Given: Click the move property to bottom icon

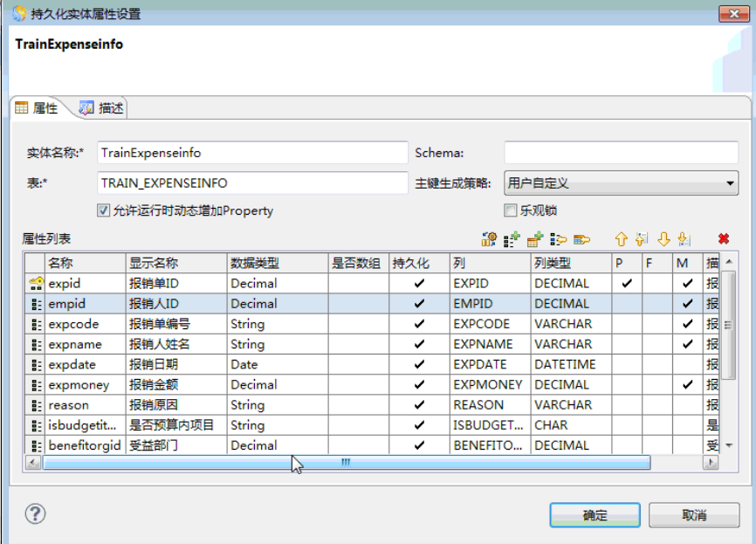Looking at the screenshot, I should [684, 238].
